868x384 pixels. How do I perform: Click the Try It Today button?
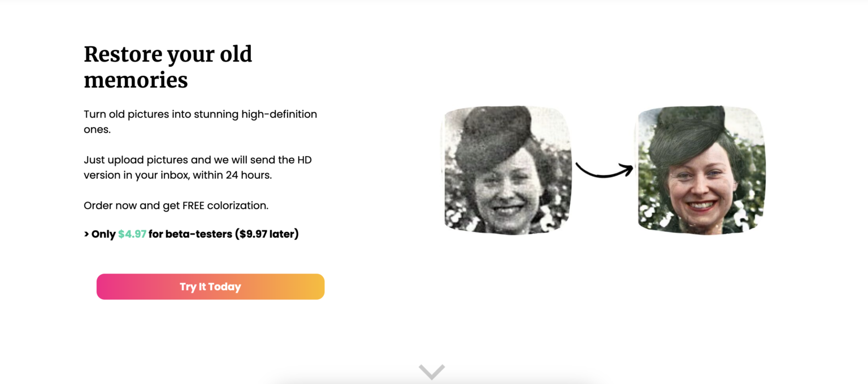point(210,287)
